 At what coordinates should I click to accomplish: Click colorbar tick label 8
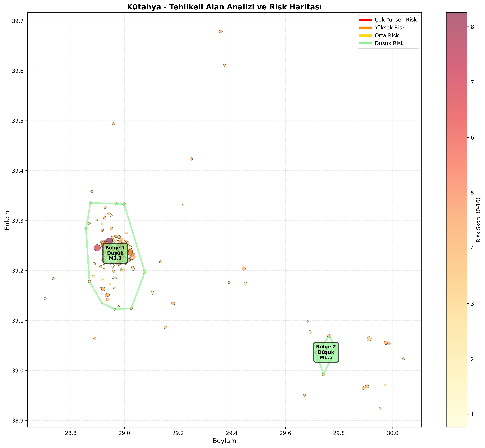(472, 27)
